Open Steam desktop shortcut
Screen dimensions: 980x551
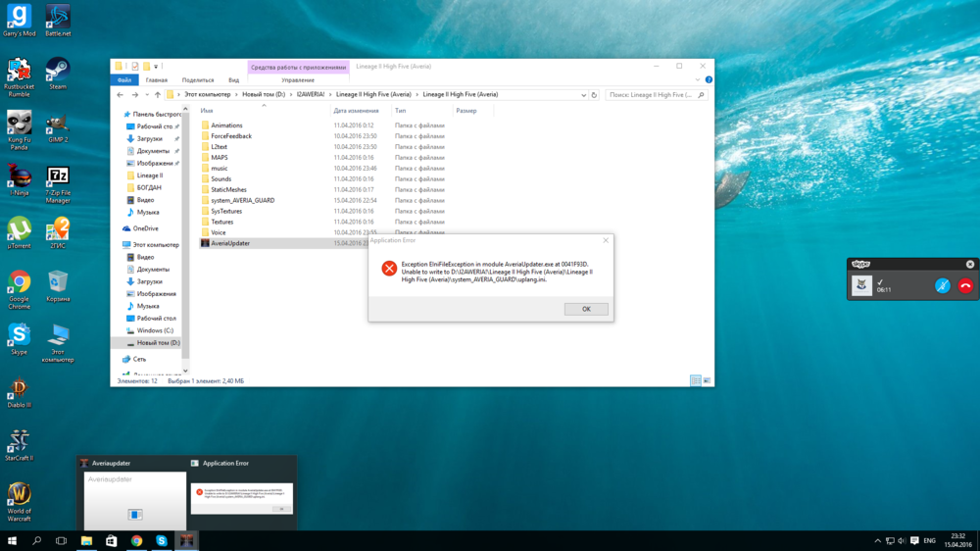58,71
